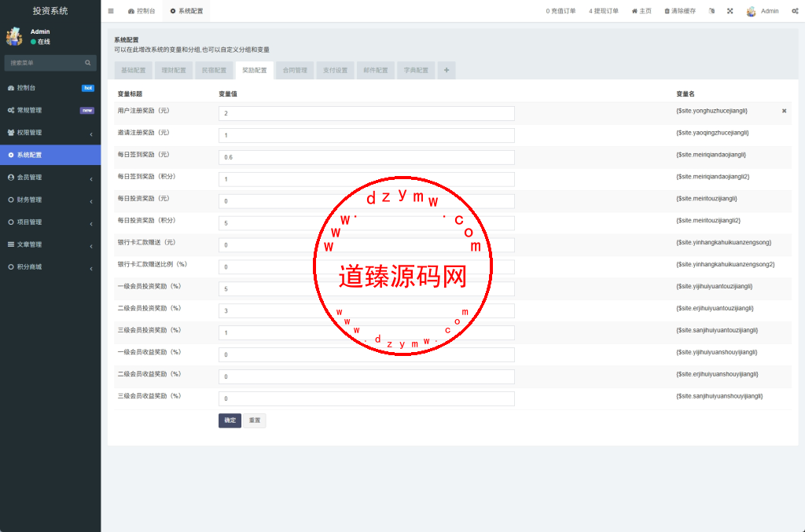Viewport: 805px width, 532px height.
Task: Click variable name {$site.sanjihuiyuanshouyijiangli}
Action: [719, 396]
